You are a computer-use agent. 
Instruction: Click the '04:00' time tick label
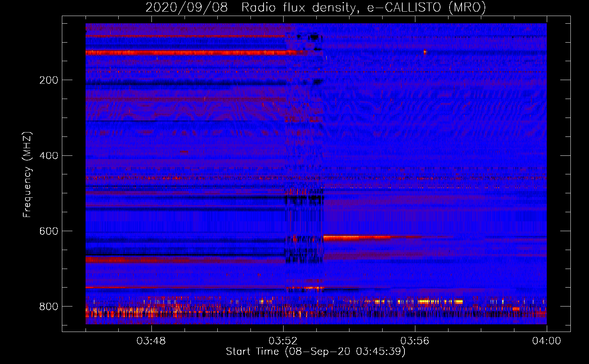pyautogui.click(x=546, y=341)
